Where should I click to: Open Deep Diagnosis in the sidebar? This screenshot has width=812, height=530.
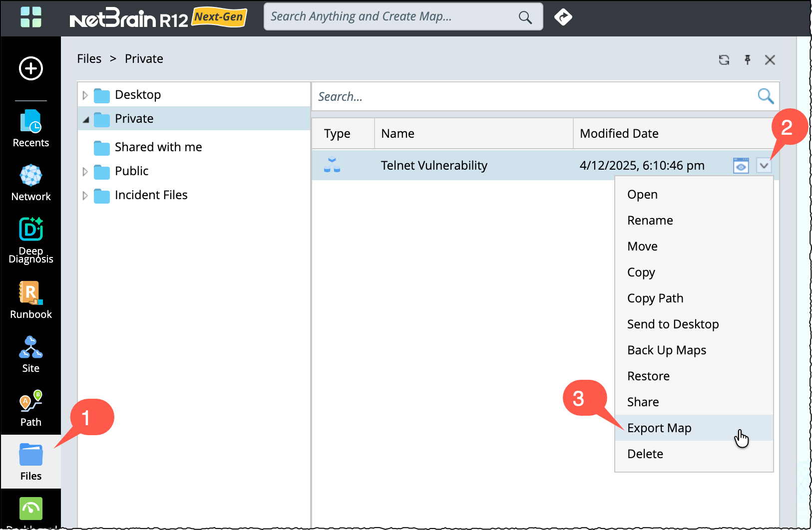(31, 241)
